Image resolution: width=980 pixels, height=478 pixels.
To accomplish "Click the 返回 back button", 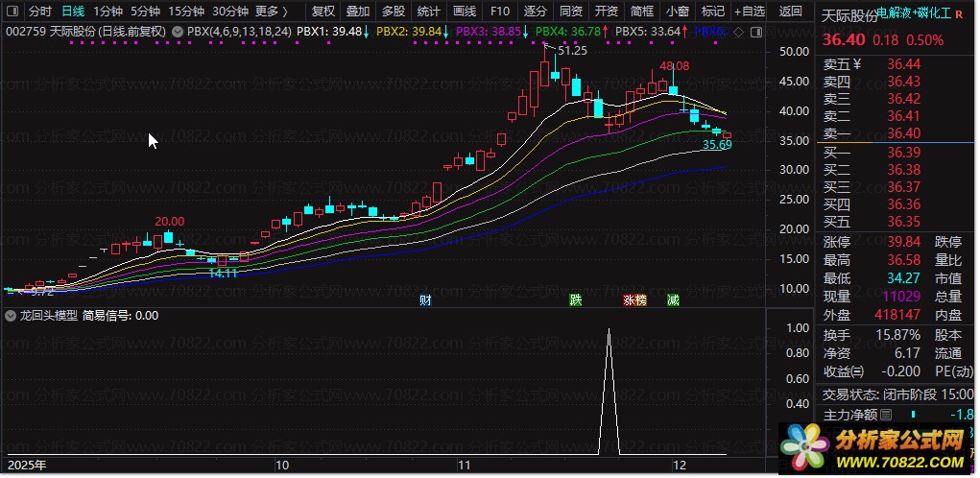I will (x=791, y=12).
